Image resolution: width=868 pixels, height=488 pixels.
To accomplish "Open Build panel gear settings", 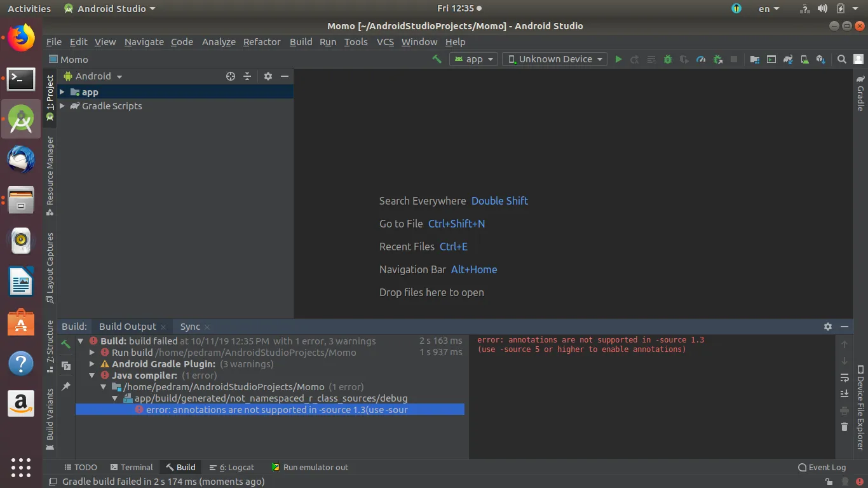I will click(828, 327).
